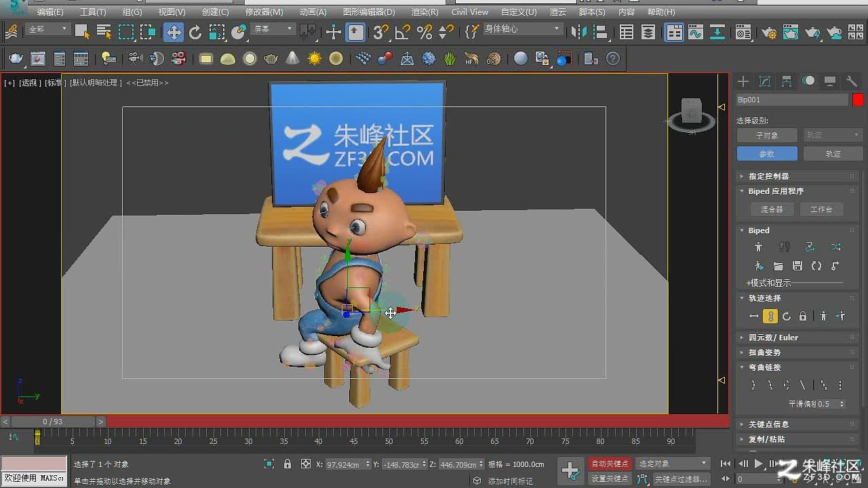Open the 编辑(E) menu
Screen dimensions: 868x488
(x=50, y=12)
